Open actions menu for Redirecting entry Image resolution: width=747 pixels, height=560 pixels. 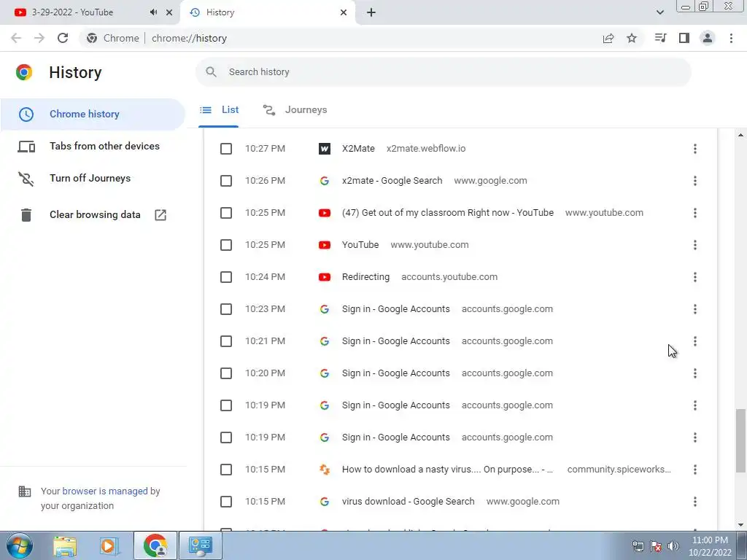(695, 277)
